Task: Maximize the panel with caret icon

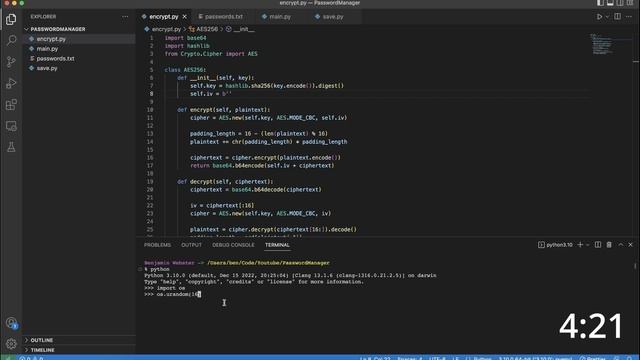Action: (620, 244)
